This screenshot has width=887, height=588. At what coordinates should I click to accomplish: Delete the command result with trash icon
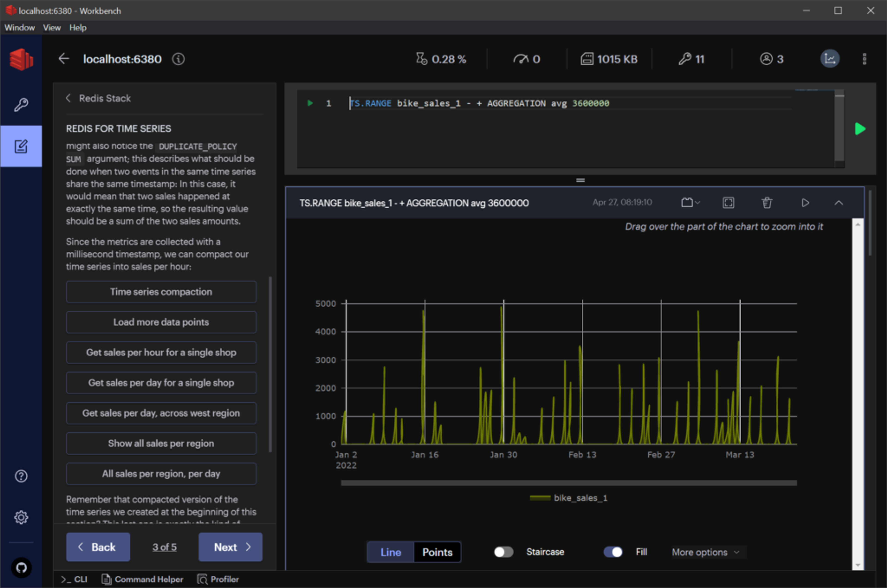(767, 203)
